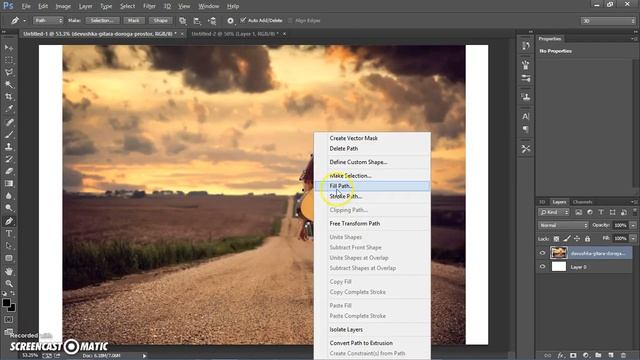
Task: Hide the devushka-gitara layer eye icon
Action: tap(542, 253)
